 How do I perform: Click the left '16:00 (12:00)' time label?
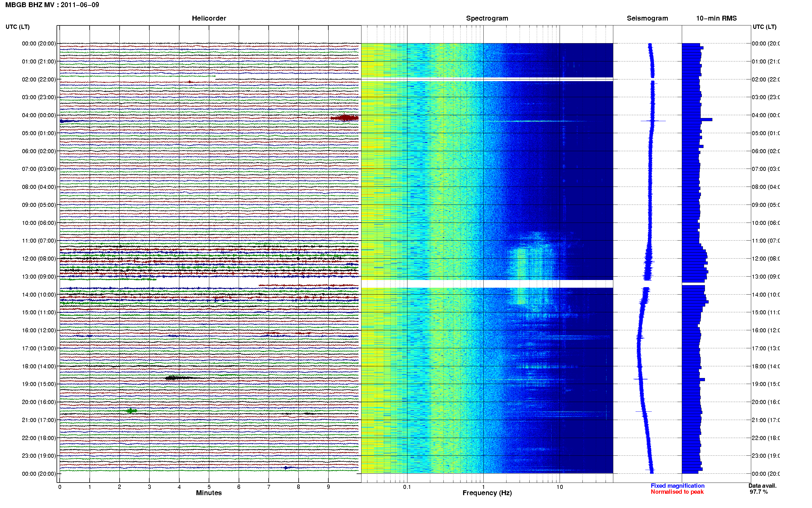tap(39, 330)
